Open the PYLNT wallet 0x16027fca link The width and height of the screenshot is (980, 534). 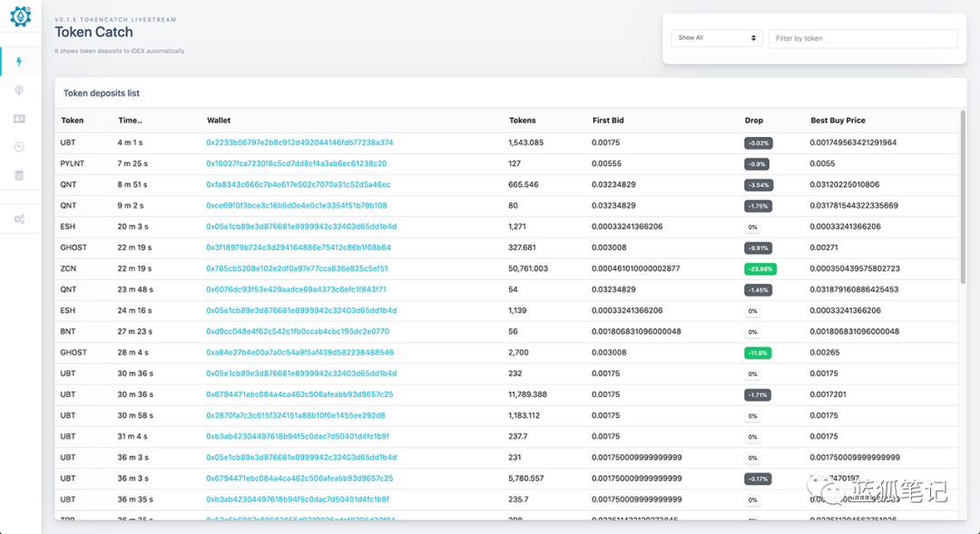(296, 163)
